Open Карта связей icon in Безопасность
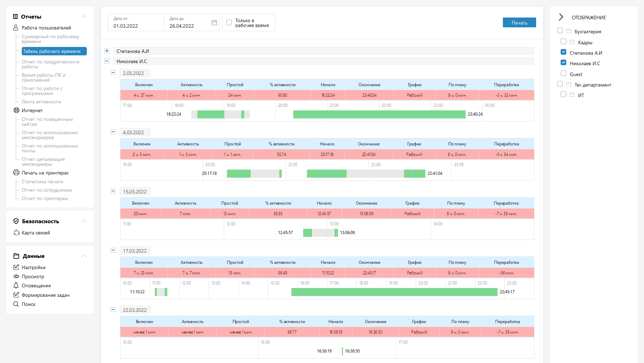 16,233
